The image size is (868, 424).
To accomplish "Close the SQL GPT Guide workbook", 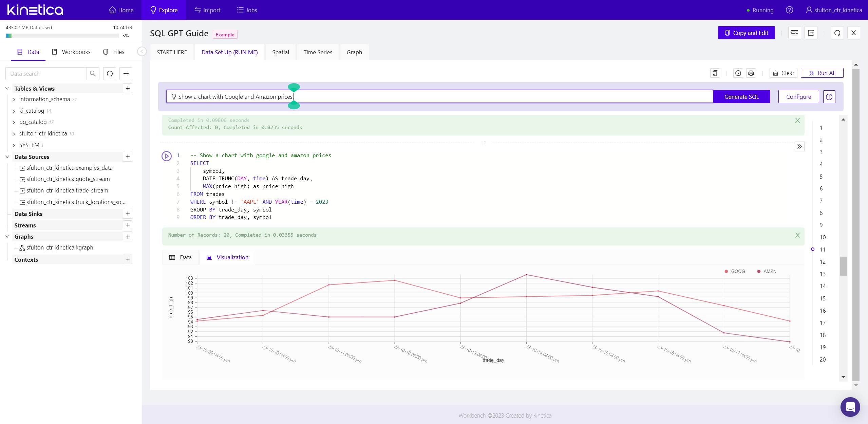I will [853, 33].
